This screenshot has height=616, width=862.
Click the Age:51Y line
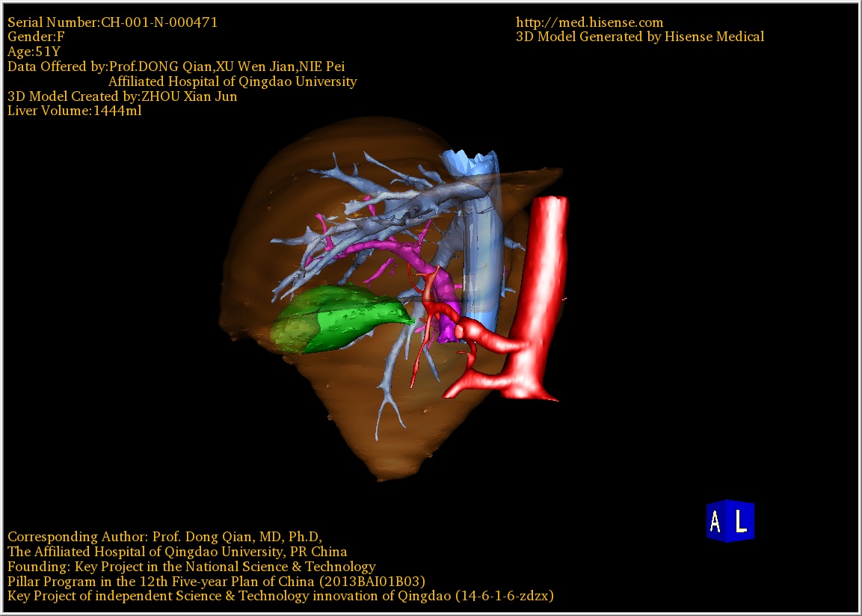tap(34, 52)
